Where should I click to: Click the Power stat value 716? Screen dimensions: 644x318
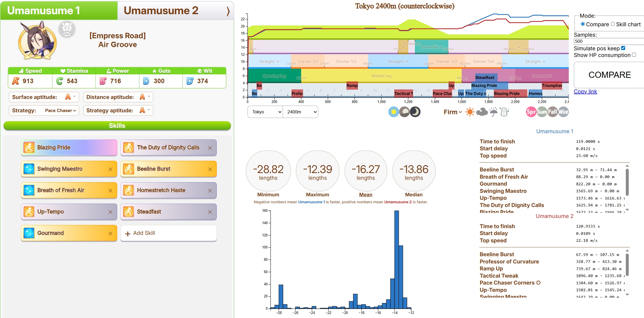coord(116,81)
